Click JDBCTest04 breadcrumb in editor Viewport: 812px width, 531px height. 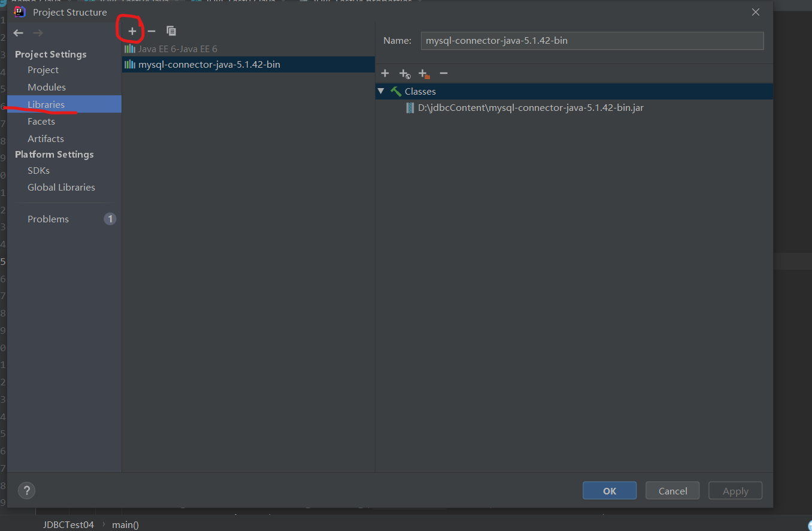(x=68, y=524)
